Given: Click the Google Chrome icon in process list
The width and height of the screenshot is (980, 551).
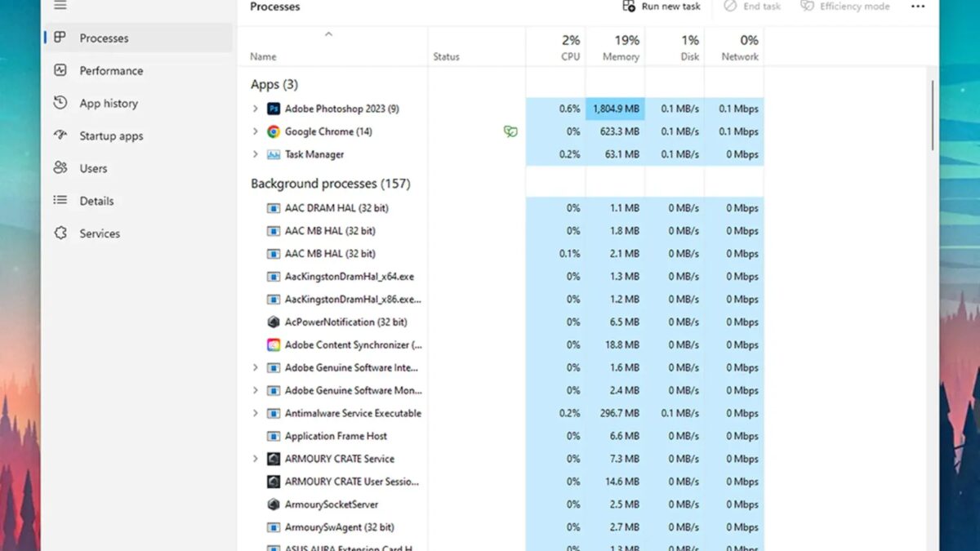Looking at the screenshot, I should (x=274, y=131).
